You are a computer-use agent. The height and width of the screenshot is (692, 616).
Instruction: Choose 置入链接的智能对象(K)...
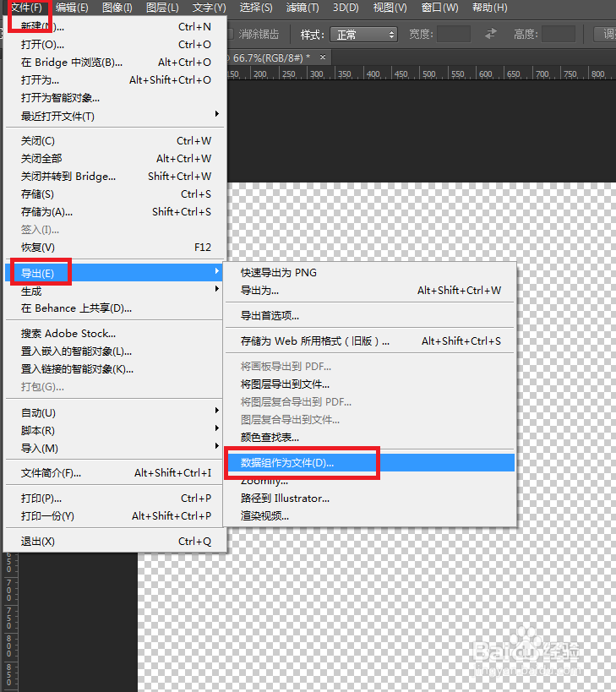click(x=115, y=369)
